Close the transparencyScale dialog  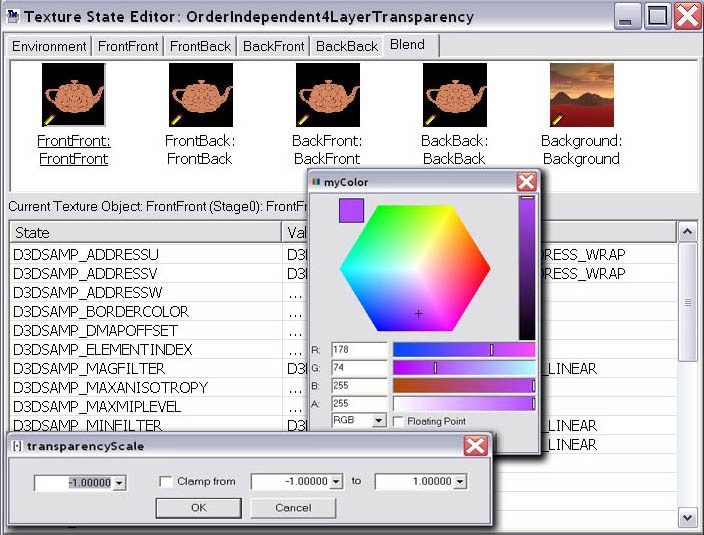coord(476,446)
